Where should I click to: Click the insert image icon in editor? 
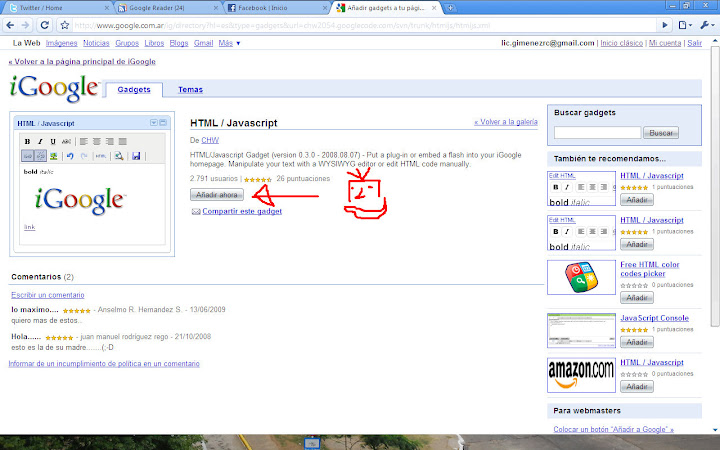click(x=54, y=156)
